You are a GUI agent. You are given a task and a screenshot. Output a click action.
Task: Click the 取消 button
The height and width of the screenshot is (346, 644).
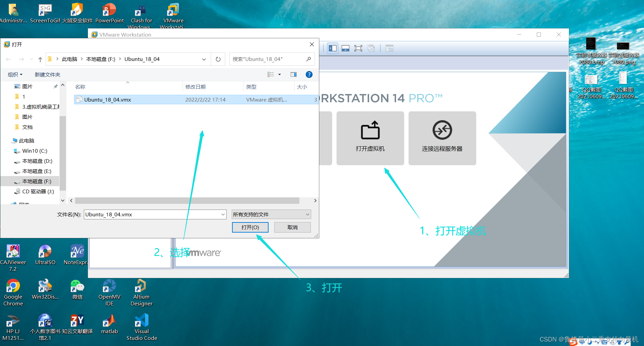coord(293,227)
